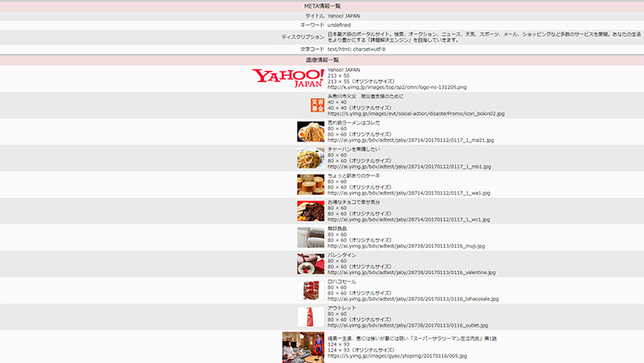Click the 'キーワード' label

[x=312, y=25]
